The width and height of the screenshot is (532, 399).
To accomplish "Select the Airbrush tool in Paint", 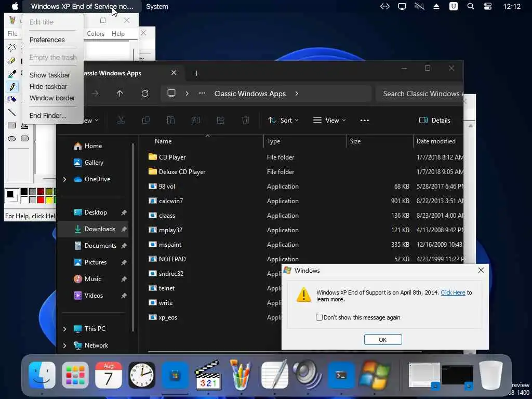I will [12, 99].
